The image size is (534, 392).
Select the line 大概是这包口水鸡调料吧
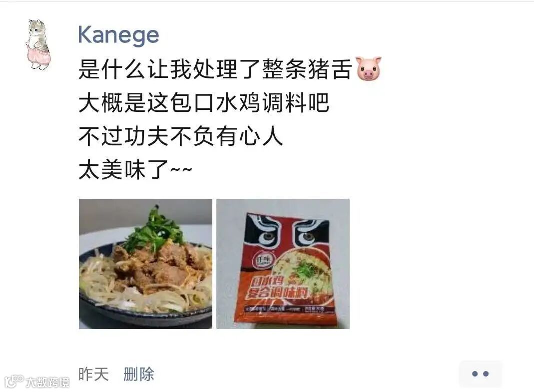pos(204,102)
